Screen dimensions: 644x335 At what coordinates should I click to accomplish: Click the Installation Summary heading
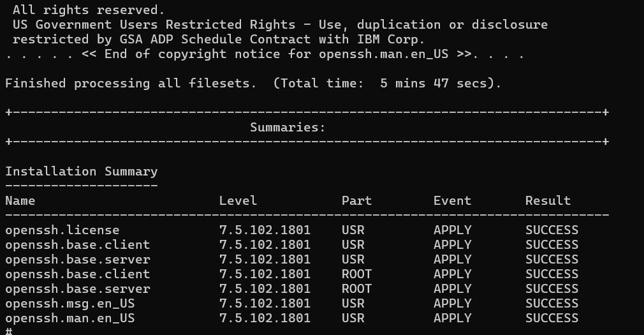pyautogui.click(x=82, y=172)
